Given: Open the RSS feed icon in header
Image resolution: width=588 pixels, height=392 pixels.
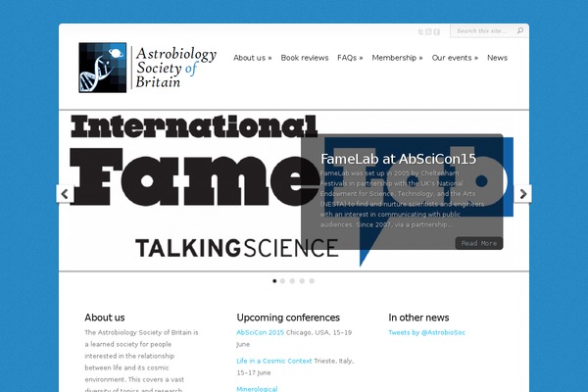Looking at the screenshot, I should point(428,32).
